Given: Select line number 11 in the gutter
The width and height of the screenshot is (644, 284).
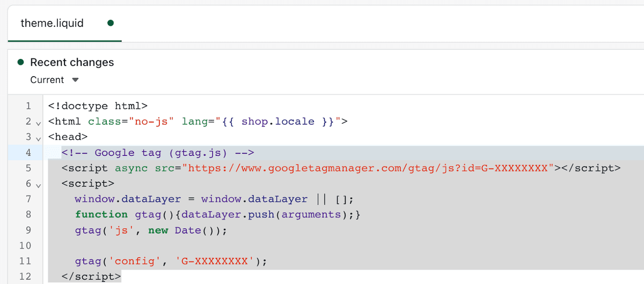Looking at the screenshot, I should click(25, 261).
